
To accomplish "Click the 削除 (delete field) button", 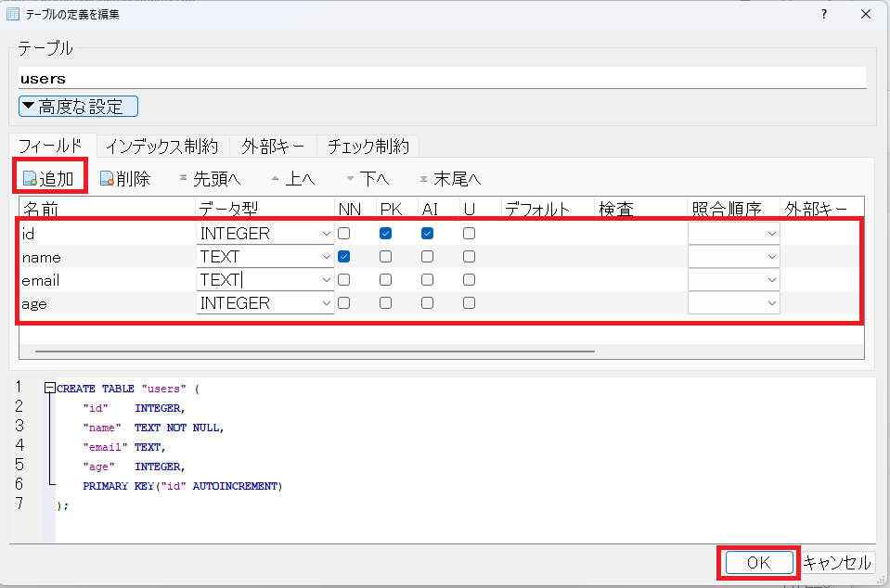I will coord(125,179).
